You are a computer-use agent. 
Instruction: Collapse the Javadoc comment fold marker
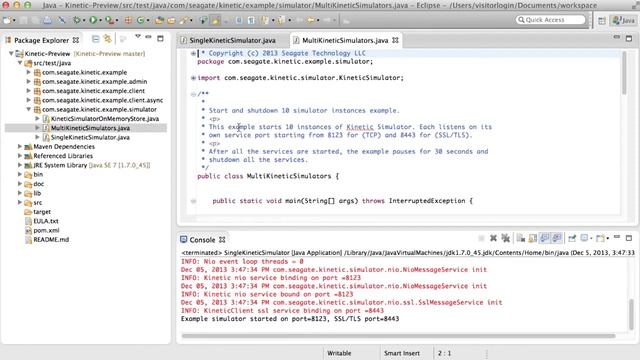(193, 94)
